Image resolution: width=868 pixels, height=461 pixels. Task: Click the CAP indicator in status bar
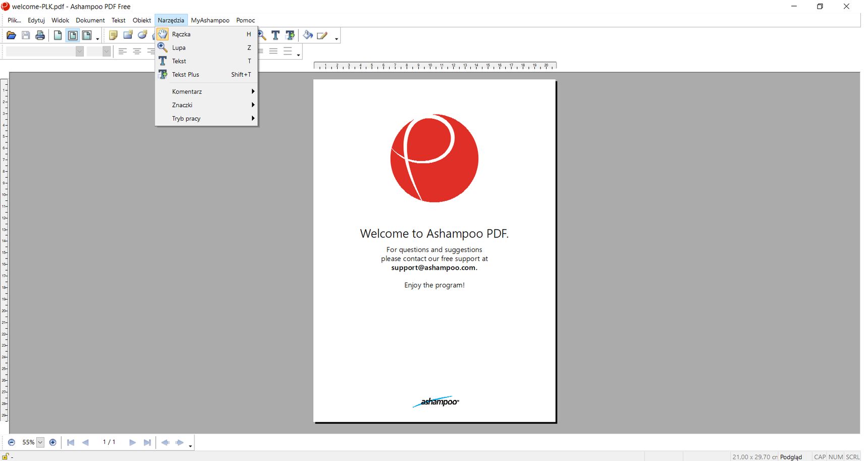[820, 457]
